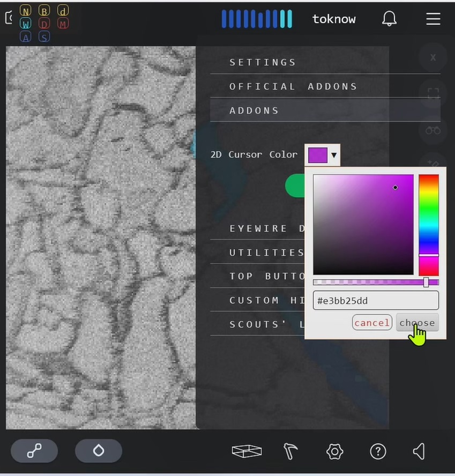Click the speaker sound icon
This screenshot has width=455, height=476.
419,451
